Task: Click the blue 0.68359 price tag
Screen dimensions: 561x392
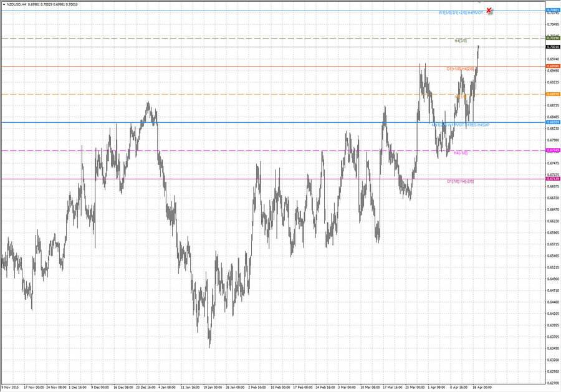Action: click(552, 122)
